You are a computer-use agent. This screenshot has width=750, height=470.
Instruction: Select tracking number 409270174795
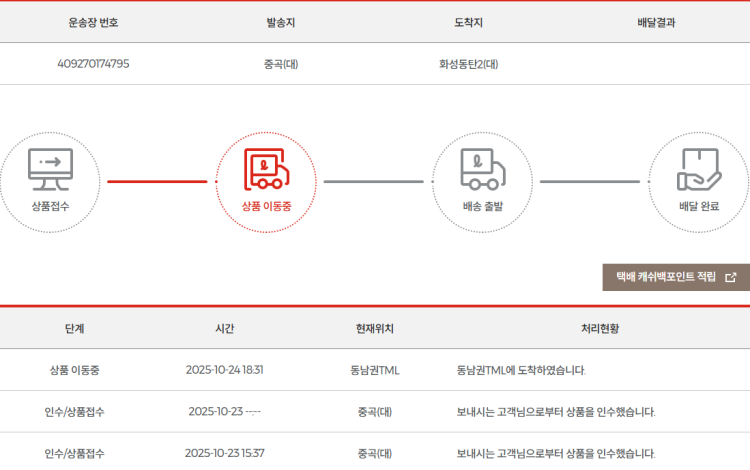click(93, 64)
